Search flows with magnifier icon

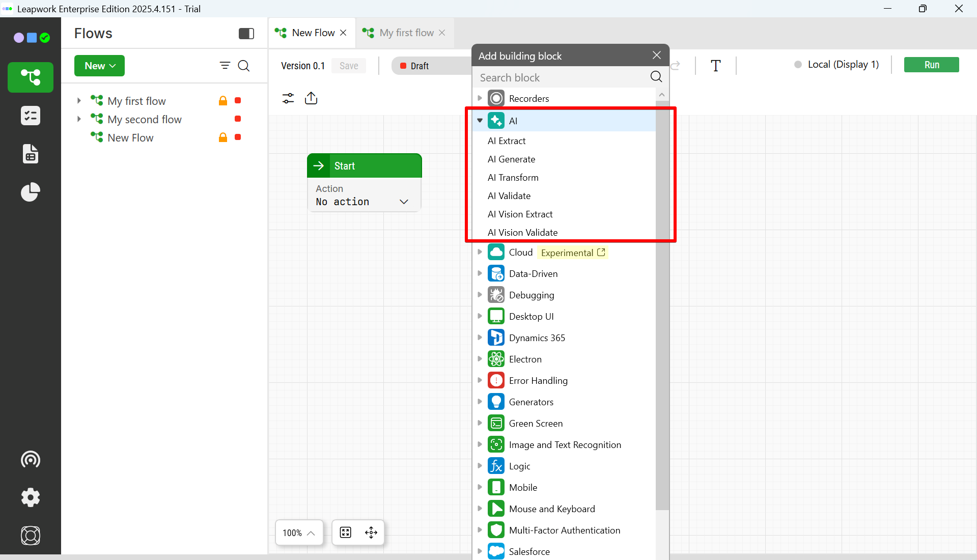pos(244,66)
